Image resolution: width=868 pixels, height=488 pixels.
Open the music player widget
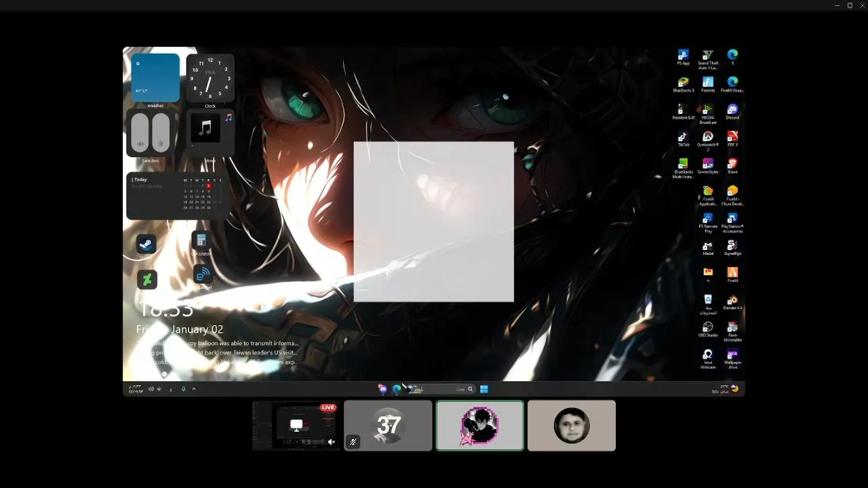[x=210, y=134]
